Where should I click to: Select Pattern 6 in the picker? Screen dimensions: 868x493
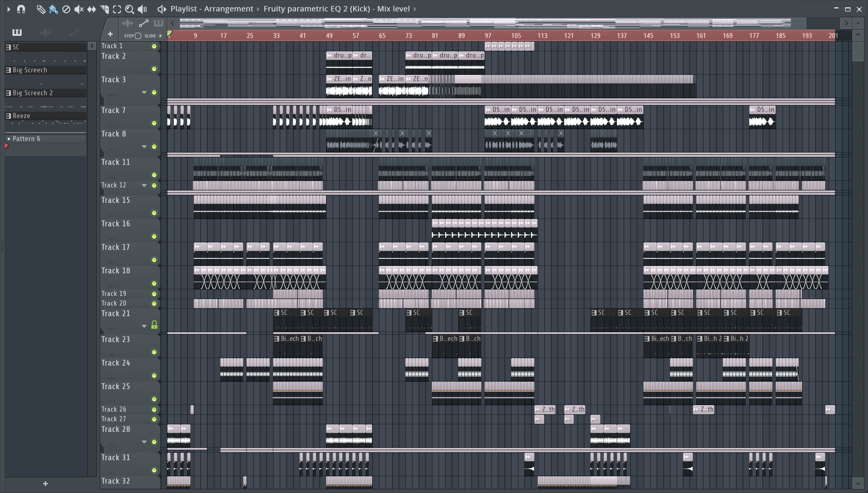46,139
